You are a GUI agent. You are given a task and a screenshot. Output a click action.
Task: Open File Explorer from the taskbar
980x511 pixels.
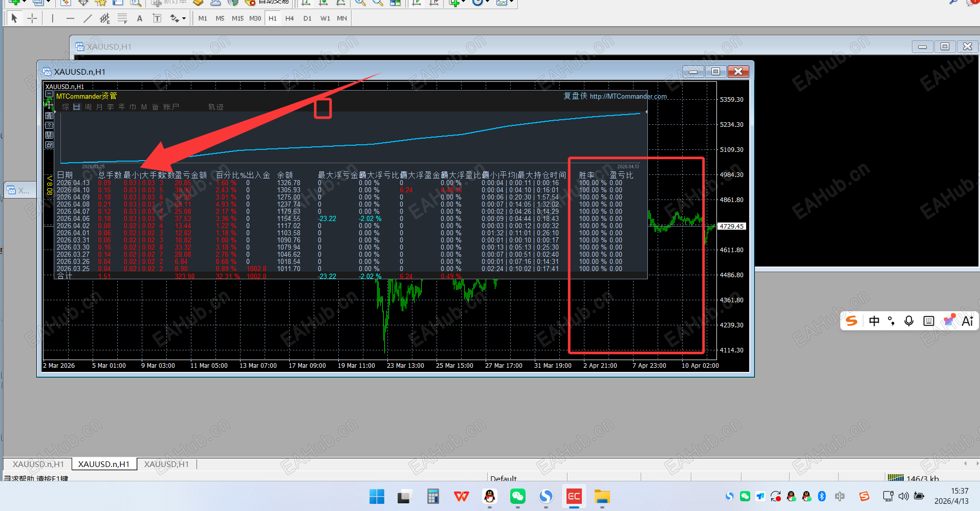pos(602,496)
